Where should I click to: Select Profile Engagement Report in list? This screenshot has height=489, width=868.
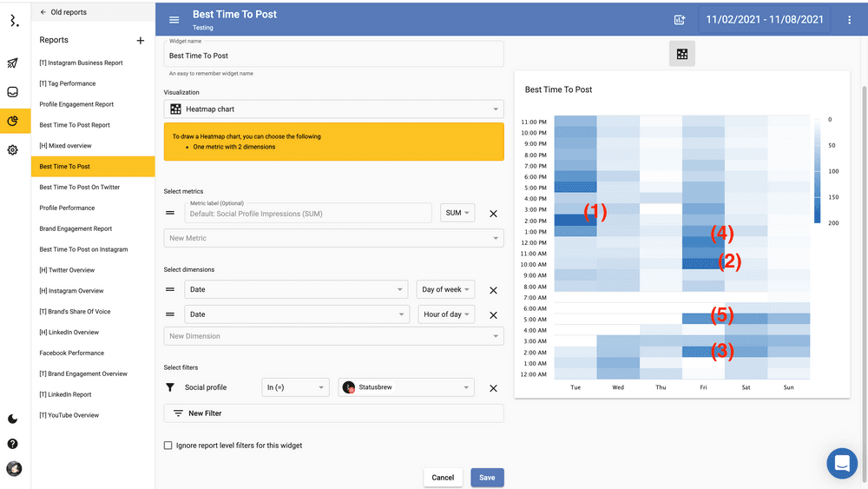point(76,104)
